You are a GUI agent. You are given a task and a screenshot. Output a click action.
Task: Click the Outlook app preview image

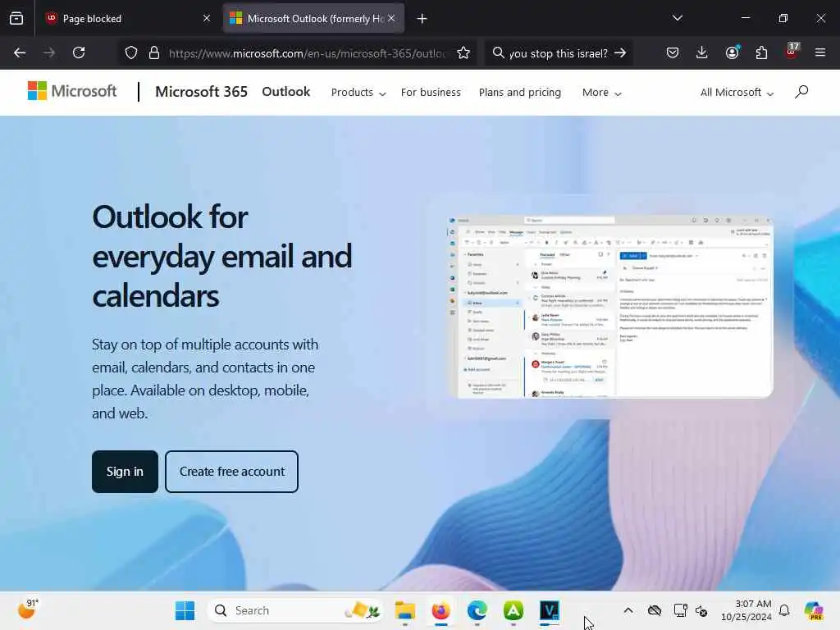610,307
